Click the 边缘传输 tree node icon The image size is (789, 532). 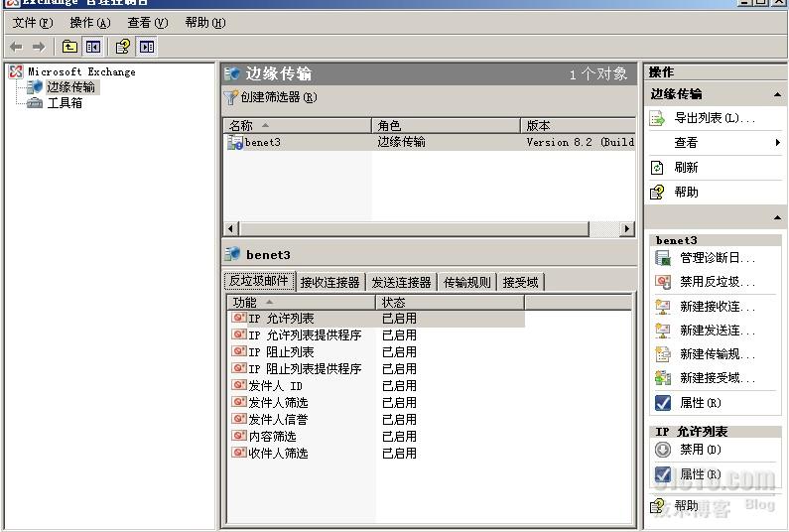pyautogui.click(x=34, y=87)
